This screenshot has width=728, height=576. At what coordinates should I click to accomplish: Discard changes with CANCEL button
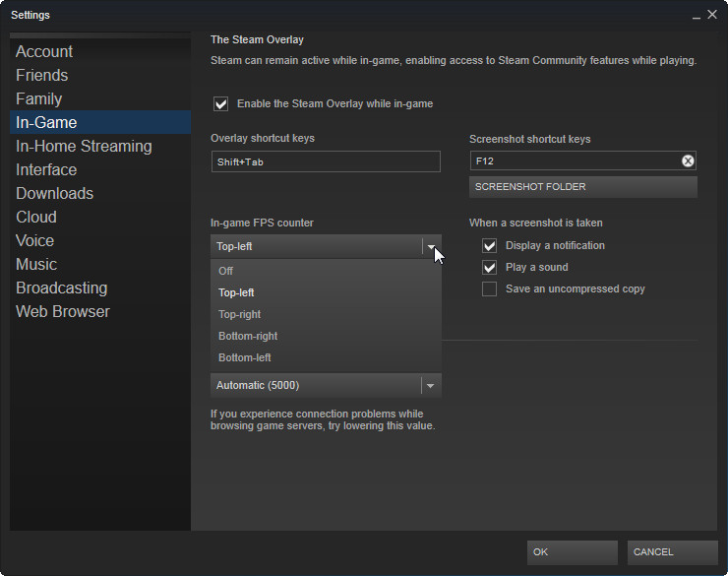pyautogui.click(x=672, y=552)
